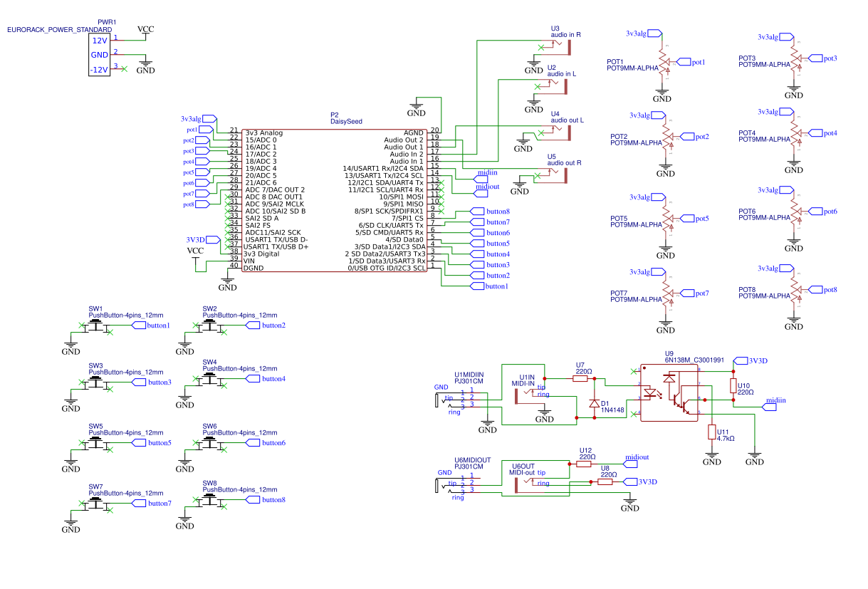This screenshot has width=868, height=589.
Task: Select the POT4 potentiometer symbol
Action: (795, 133)
